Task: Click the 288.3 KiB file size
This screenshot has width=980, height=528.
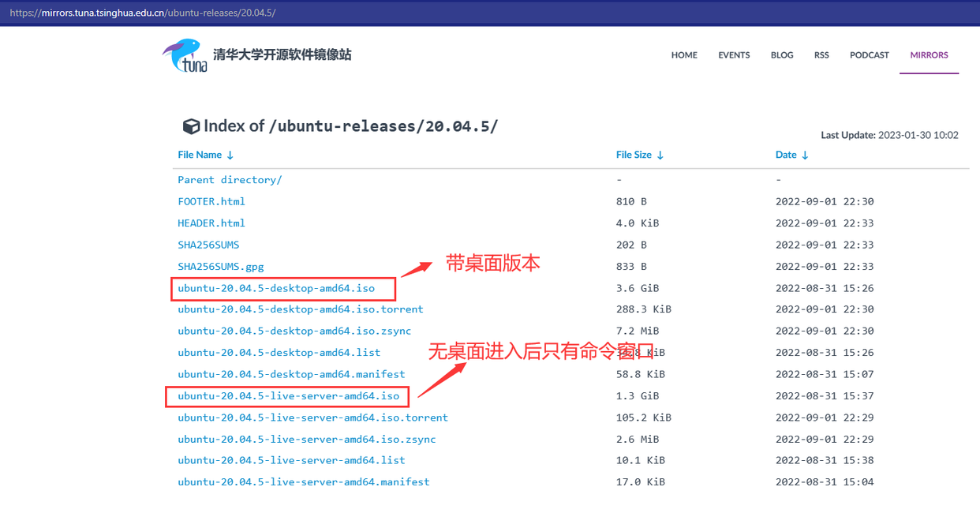Action: (x=644, y=309)
